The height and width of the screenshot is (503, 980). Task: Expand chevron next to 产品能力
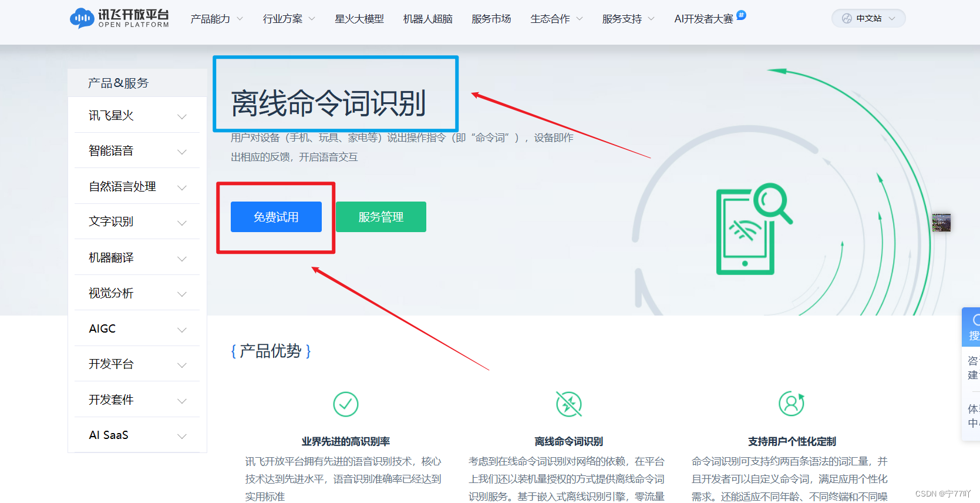point(240,19)
